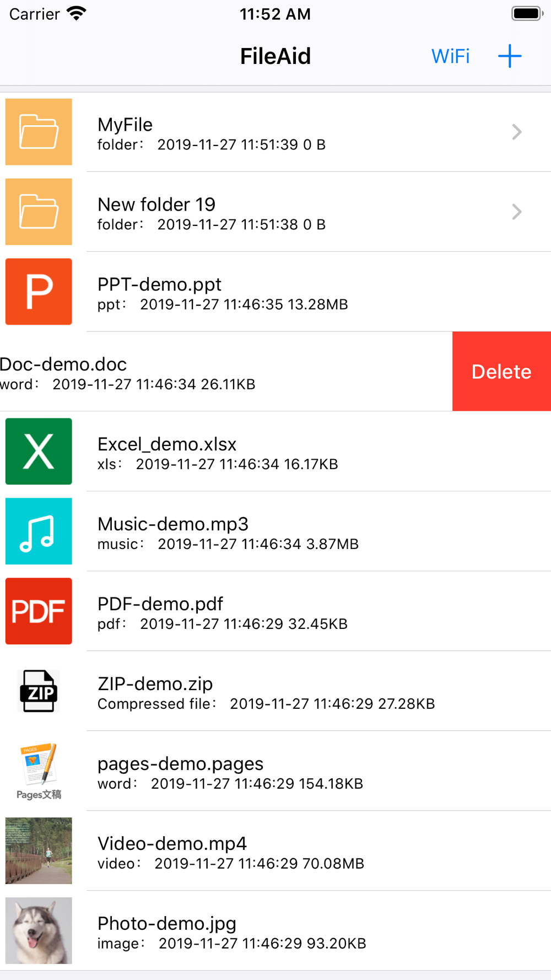The width and height of the screenshot is (551, 980).
Task: Tap the New folder 19 icon
Action: click(x=39, y=212)
